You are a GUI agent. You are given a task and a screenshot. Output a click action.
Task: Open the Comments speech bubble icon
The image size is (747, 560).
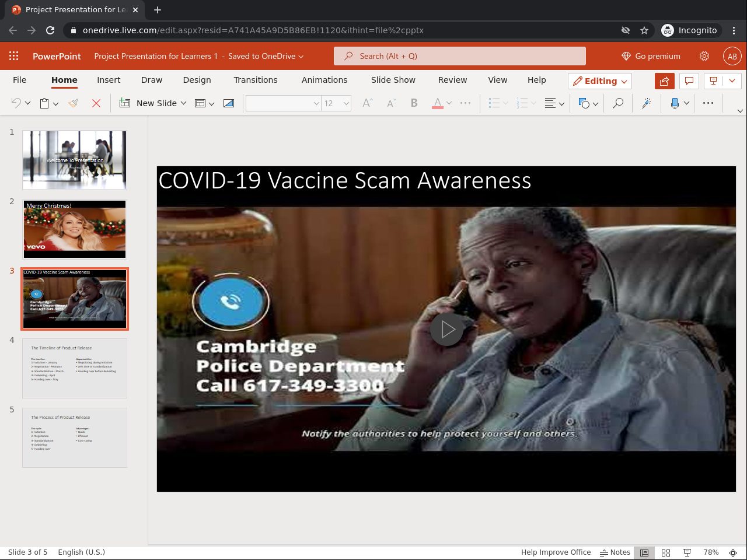click(x=689, y=81)
